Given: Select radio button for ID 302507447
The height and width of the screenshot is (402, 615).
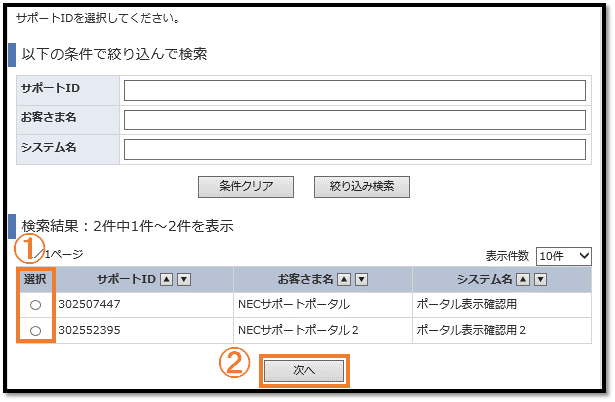Looking at the screenshot, I should point(36,304).
